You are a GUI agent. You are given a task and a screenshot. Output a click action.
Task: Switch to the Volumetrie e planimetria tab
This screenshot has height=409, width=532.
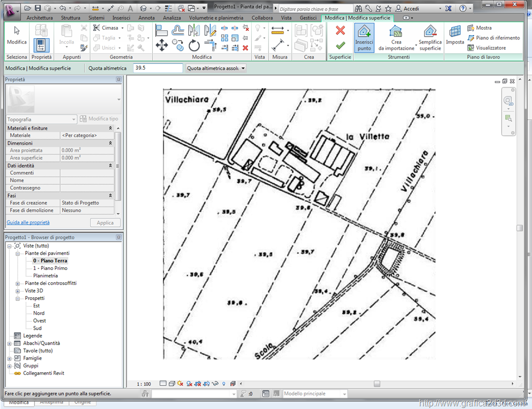pos(216,18)
